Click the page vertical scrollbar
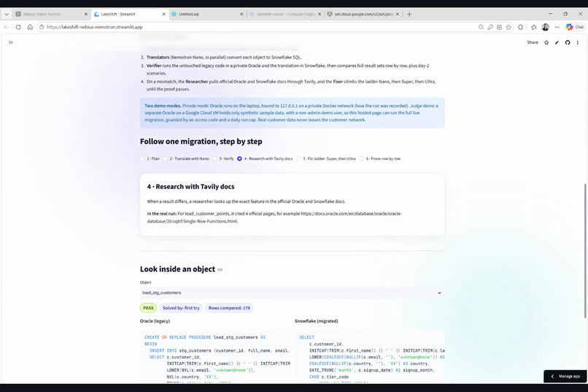Screen dimensions: 588x392 584,251
